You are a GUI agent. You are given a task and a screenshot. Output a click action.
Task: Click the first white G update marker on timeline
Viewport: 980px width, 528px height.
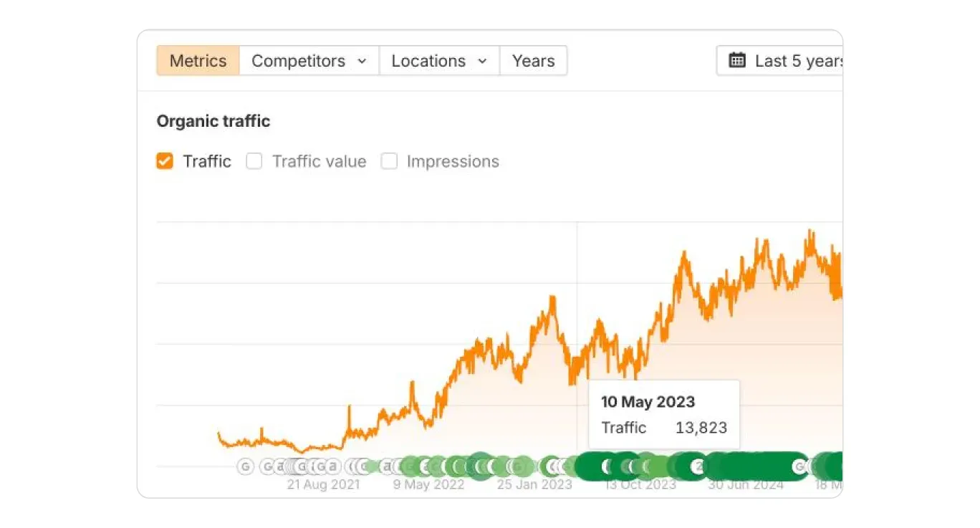pyautogui.click(x=246, y=467)
